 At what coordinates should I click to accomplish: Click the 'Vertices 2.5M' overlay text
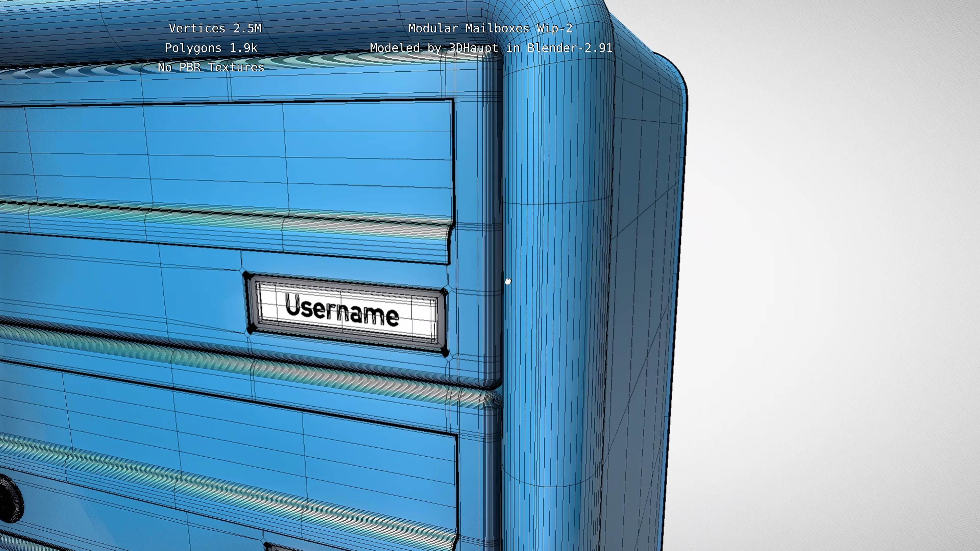tap(215, 29)
